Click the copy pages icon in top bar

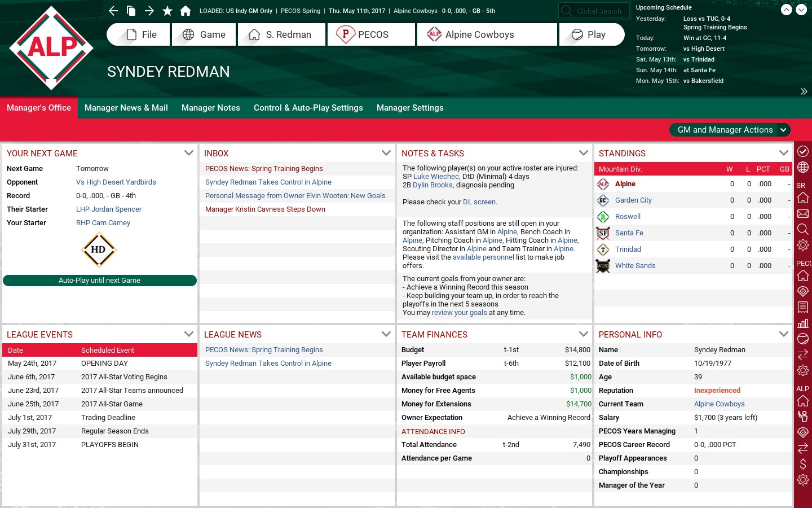pyautogui.click(x=131, y=11)
